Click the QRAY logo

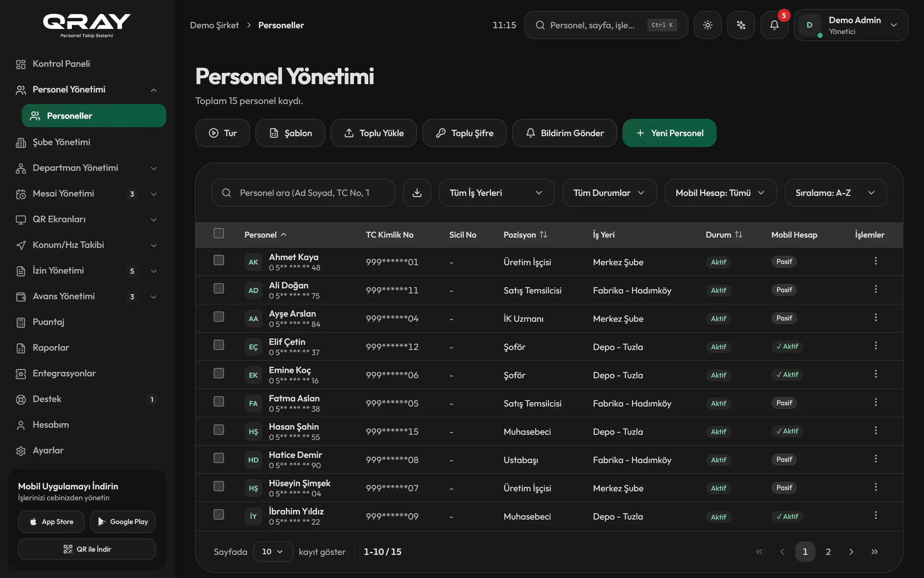point(87,25)
